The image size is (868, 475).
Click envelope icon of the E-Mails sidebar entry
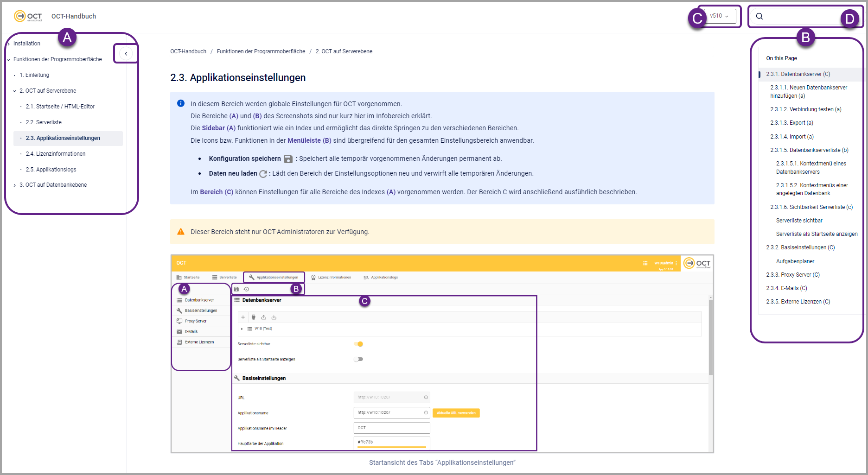179,331
